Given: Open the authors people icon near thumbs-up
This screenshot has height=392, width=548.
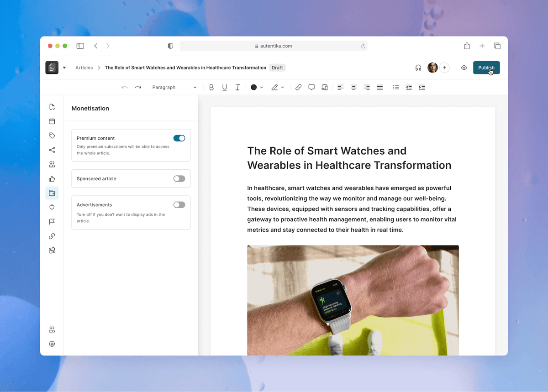Looking at the screenshot, I should point(52,164).
